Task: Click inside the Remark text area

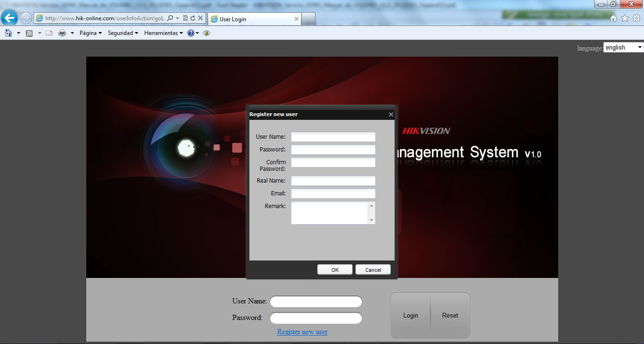Action: tap(330, 213)
